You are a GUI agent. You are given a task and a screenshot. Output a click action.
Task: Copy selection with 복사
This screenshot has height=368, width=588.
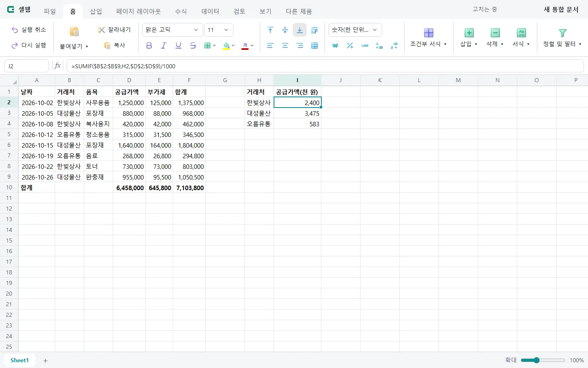point(114,45)
